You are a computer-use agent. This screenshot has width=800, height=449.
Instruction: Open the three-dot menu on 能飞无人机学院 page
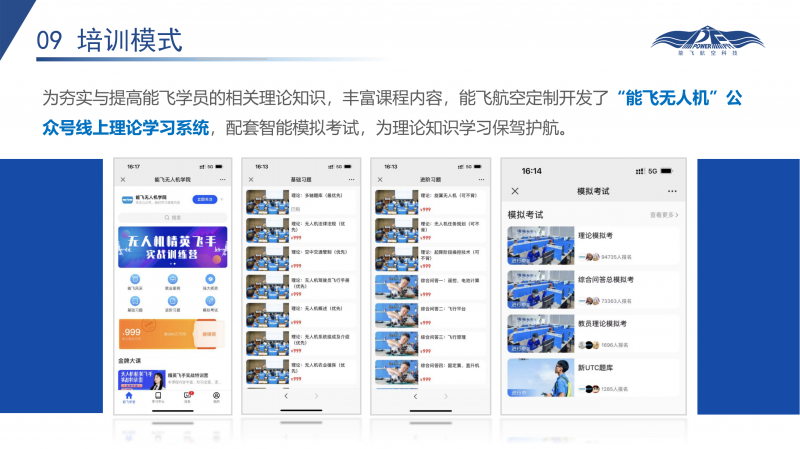[x=222, y=180]
